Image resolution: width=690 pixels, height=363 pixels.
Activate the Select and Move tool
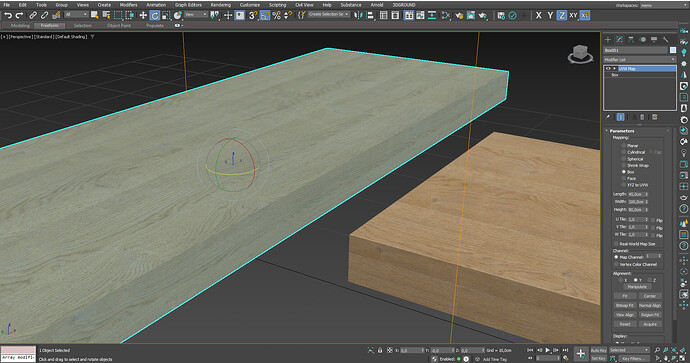[x=143, y=15]
